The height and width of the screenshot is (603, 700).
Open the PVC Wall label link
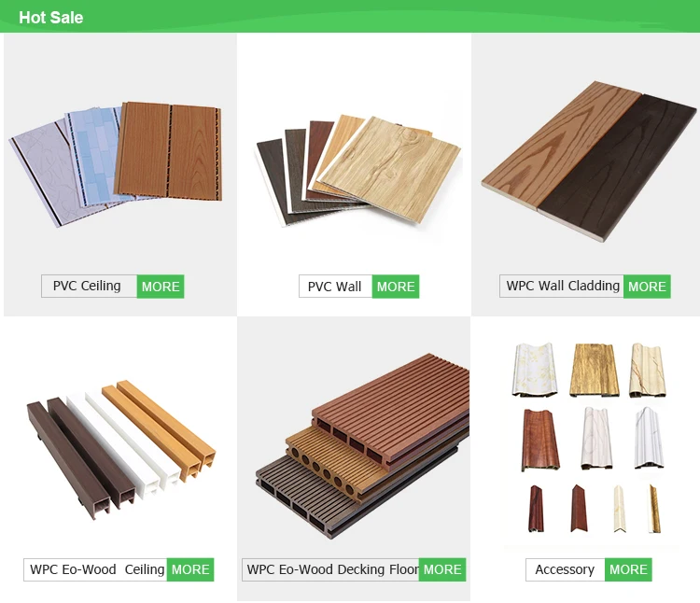pyautogui.click(x=335, y=287)
